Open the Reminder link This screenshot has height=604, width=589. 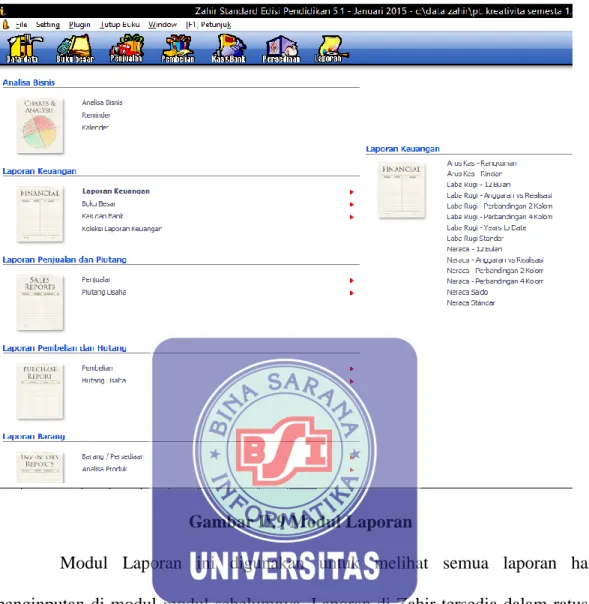pos(96,115)
